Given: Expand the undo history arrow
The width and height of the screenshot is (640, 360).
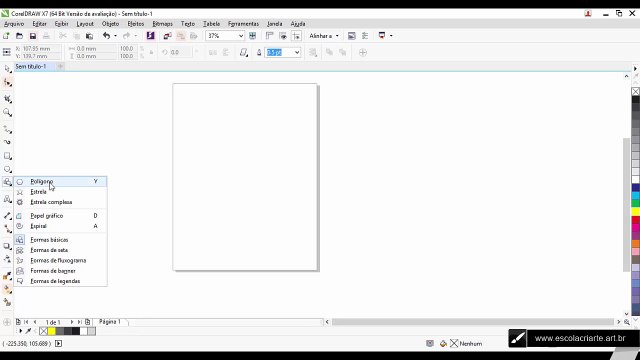Looking at the screenshot, I should [116, 36].
